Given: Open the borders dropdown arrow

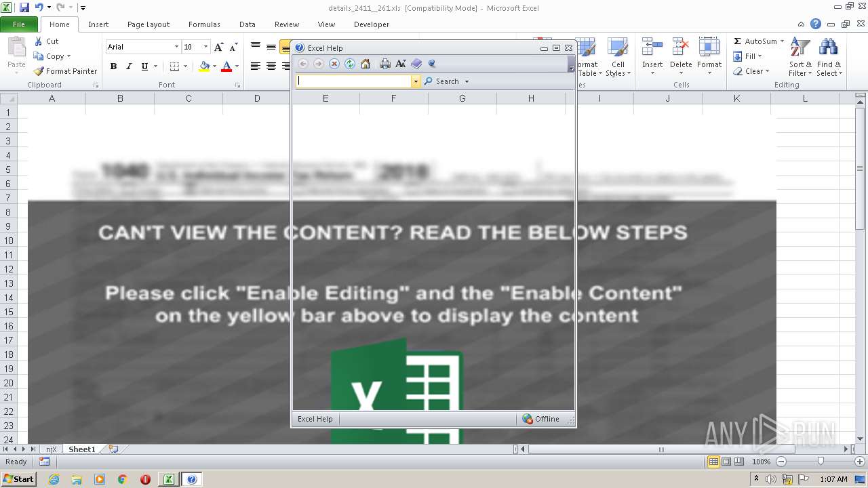Looking at the screenshot, I should click(x=185, y=66).
